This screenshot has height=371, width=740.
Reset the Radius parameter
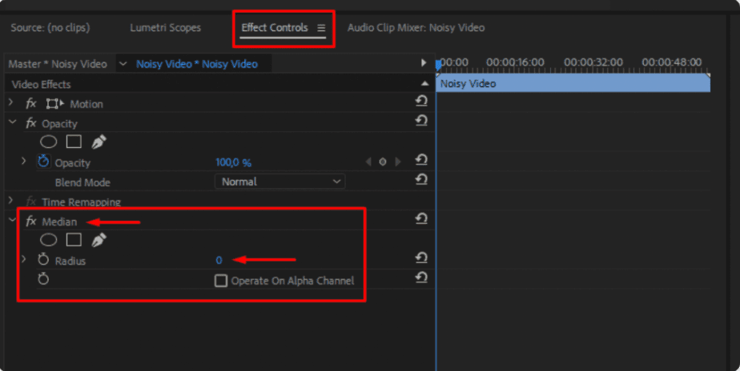(x=421, y=258)
